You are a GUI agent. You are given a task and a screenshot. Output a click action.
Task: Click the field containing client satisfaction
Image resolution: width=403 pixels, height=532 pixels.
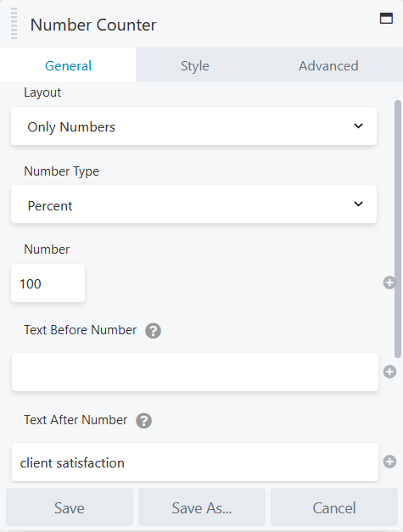(195, 462)
